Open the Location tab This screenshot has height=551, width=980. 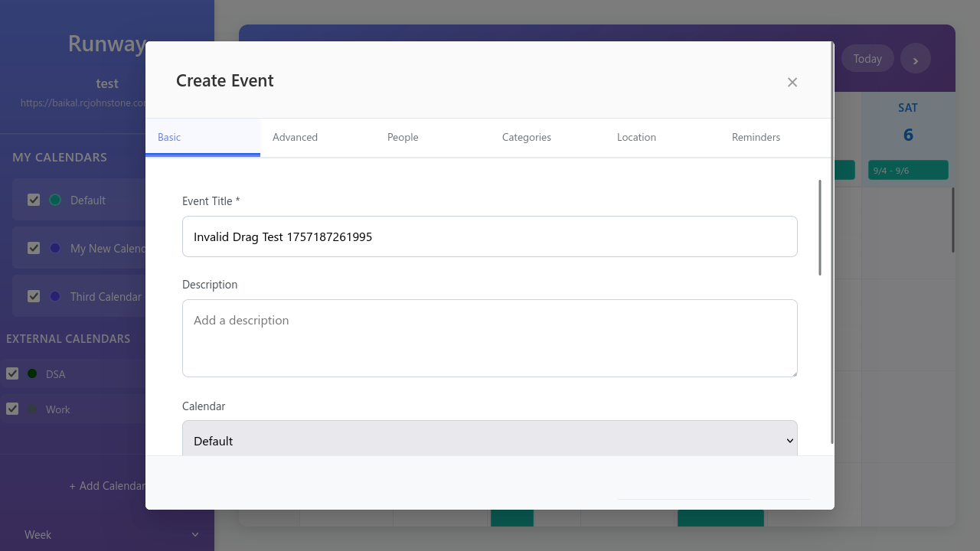(636, 137)
